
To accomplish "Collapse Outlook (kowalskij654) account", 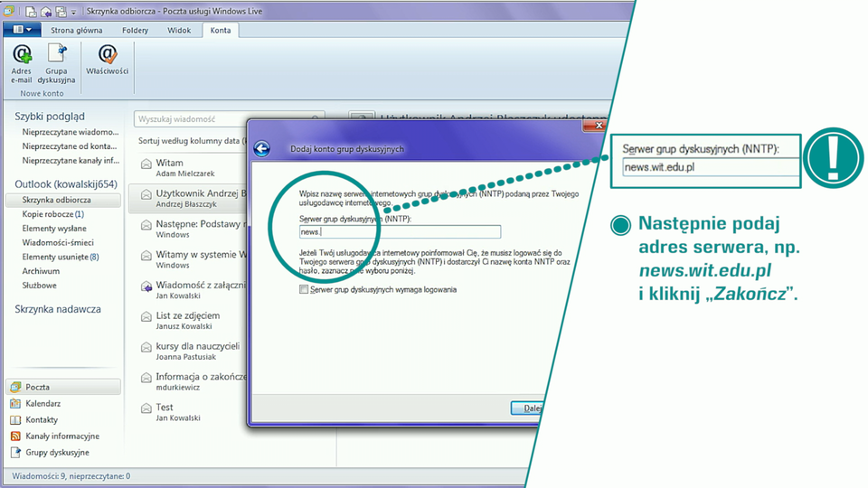I will click(66, 183).
